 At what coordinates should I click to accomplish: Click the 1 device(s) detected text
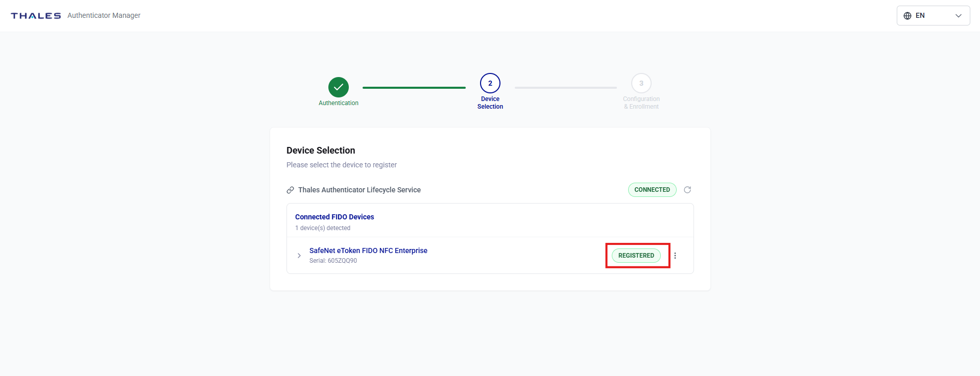point(323,228)
